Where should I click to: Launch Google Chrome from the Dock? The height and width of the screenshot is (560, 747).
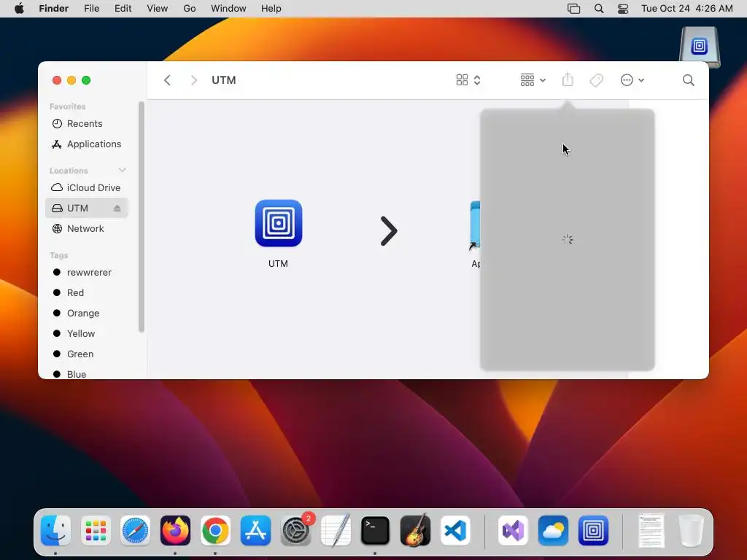click(215, 531)
